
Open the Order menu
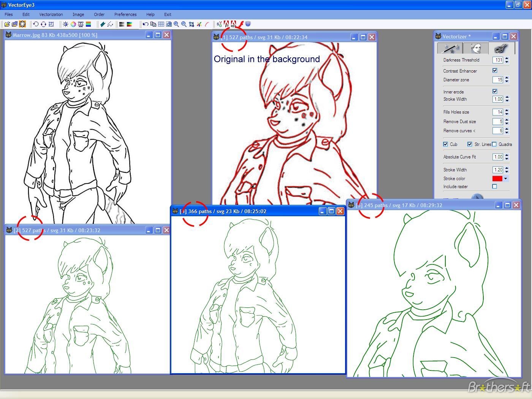tap(99, 14)
